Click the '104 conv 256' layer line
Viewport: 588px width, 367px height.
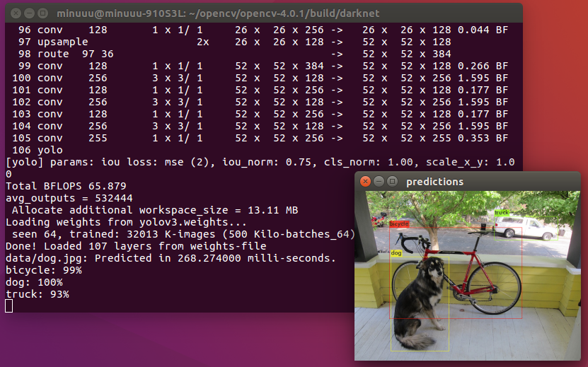tap(260, 127)
